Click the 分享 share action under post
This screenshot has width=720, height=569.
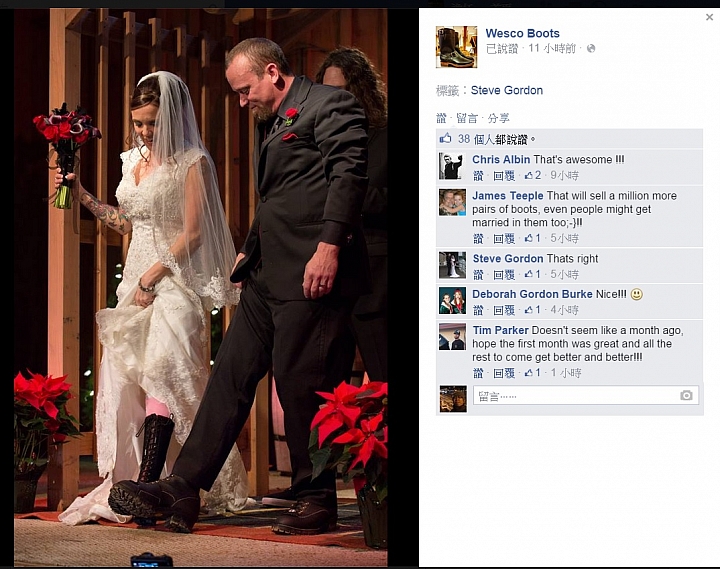(498, 118)
